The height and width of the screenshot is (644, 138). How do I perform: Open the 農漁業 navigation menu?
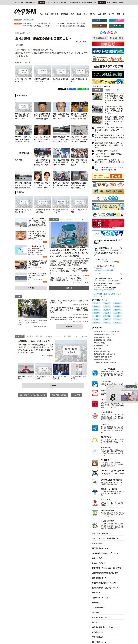point(79,14)
